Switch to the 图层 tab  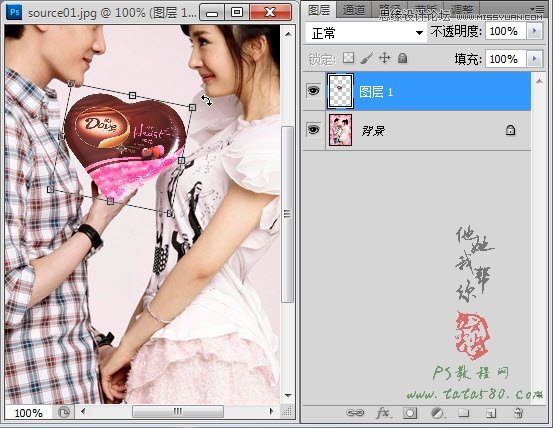pyautogui.click(x=319, y=10)
